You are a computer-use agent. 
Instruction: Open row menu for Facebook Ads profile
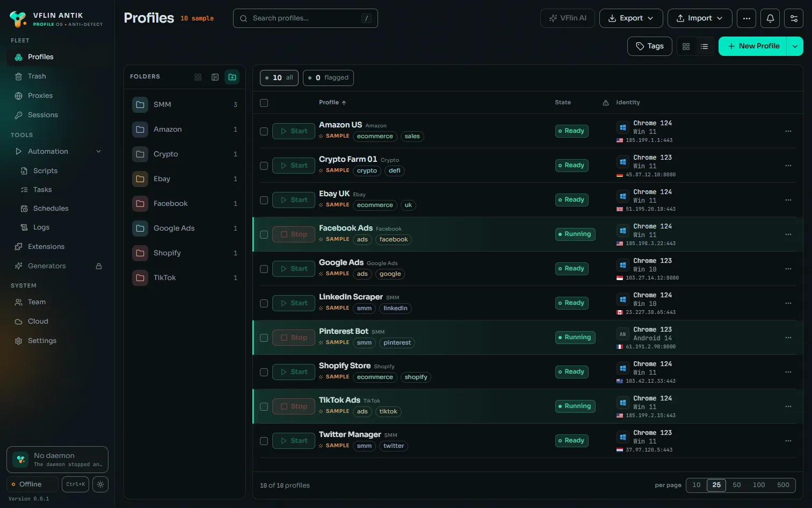coord(788,234)
